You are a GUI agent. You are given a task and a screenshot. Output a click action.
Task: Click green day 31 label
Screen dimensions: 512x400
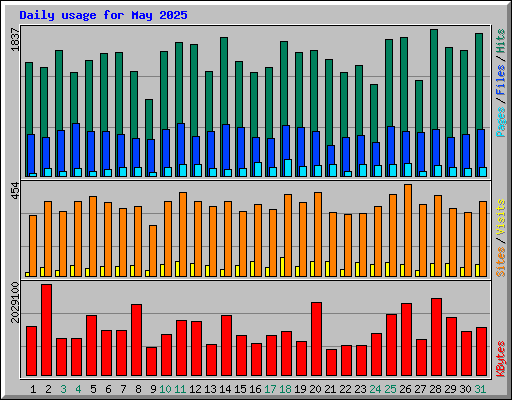(x=480, y=389)
